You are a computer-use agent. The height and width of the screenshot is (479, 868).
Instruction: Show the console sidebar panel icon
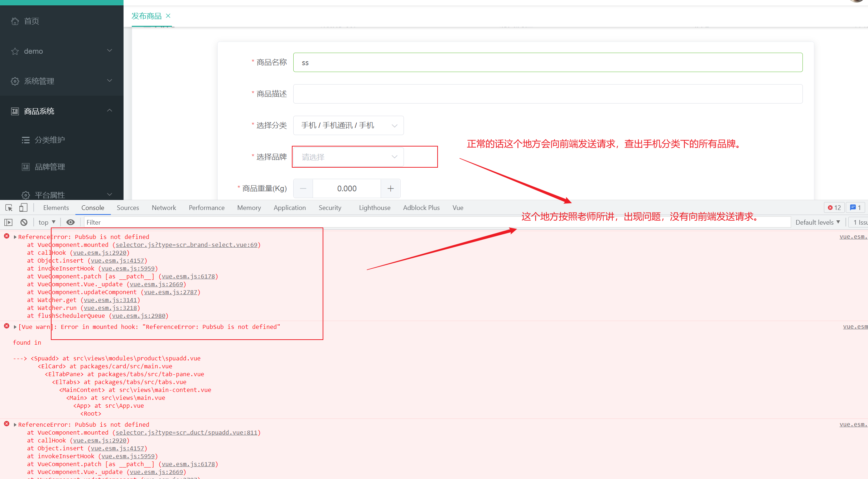click(9, 222)
